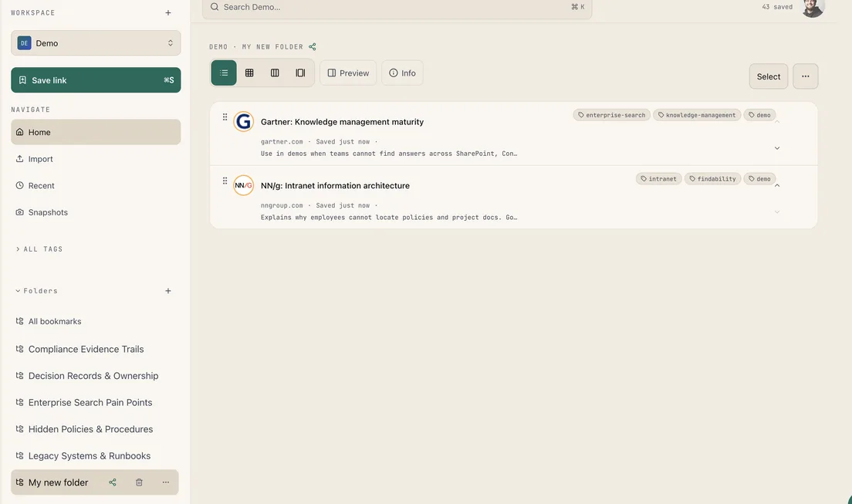Click the findability tag
This screenshot has width=852, height=504.
[x=712, y=179]
